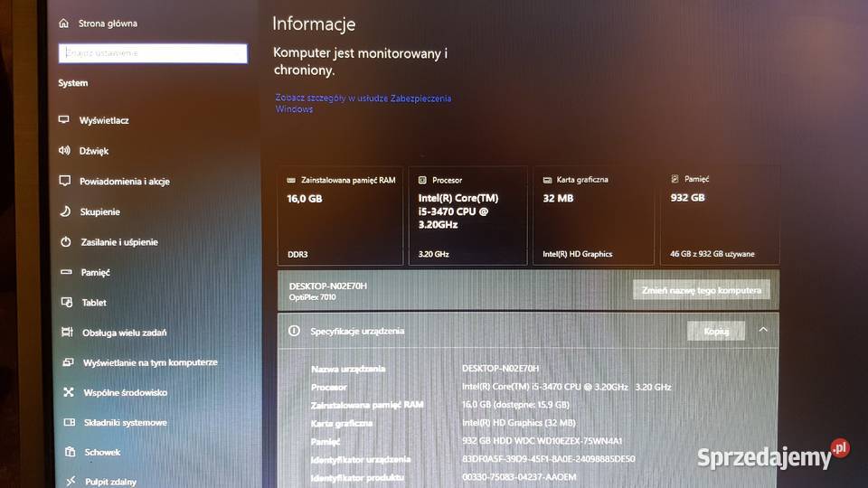The height and width of the screenshot is (488, 868).
Task: Click the Znajdź ustawienie search field
Action: tap(153, 53)
